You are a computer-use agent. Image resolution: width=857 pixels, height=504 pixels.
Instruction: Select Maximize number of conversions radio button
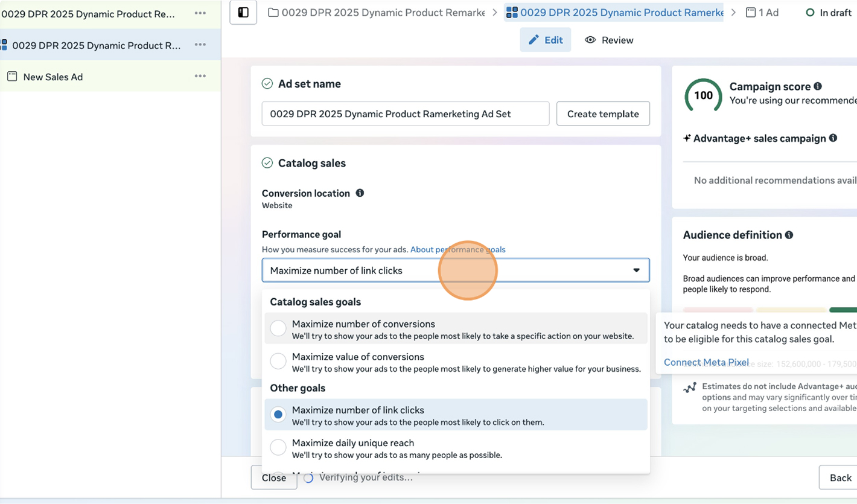[x=278, y=328]
